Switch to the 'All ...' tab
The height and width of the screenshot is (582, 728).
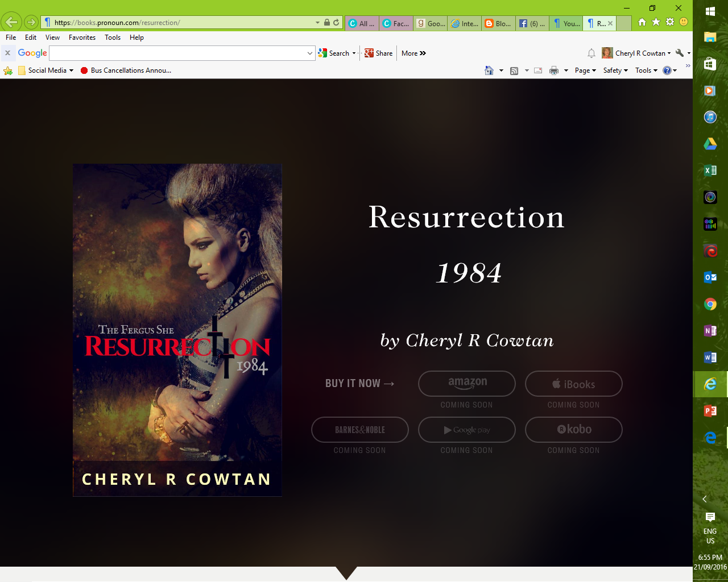tap(362, 23)
